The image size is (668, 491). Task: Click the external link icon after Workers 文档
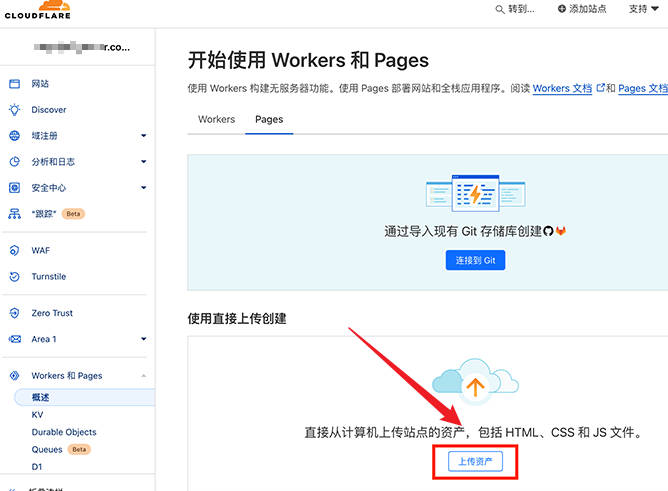click(600, 88)
